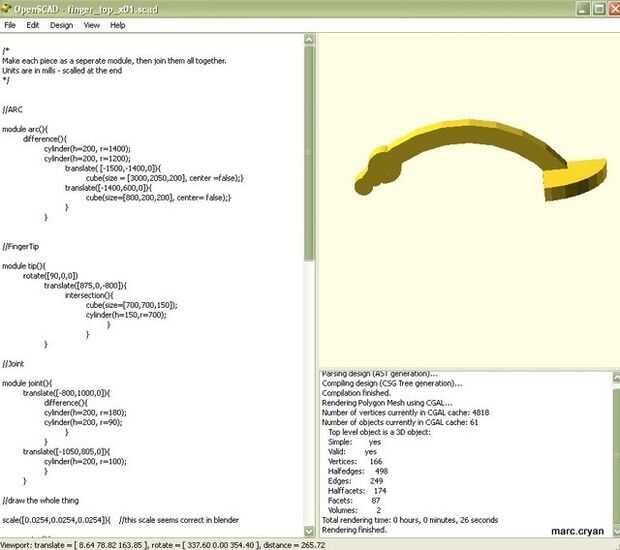The image size is (620, 550).
Task: Click the '//Joint' comment
Action: (13, 364)
